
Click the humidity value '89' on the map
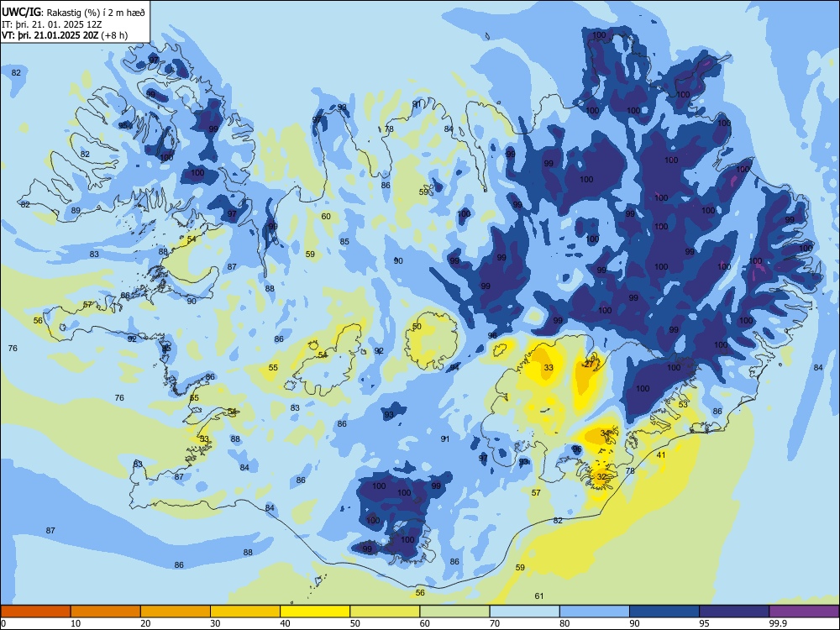click(76, 211)
